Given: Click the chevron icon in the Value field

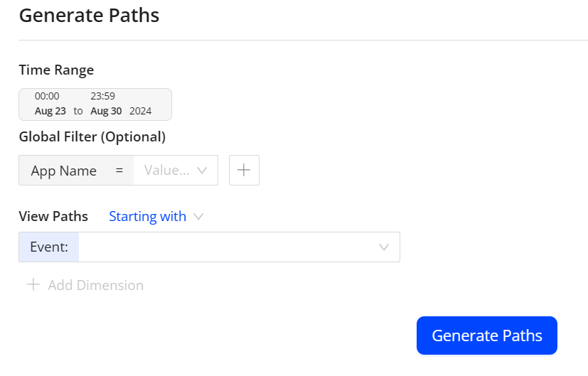Looking at the screenshot, I should click(202, 171).
